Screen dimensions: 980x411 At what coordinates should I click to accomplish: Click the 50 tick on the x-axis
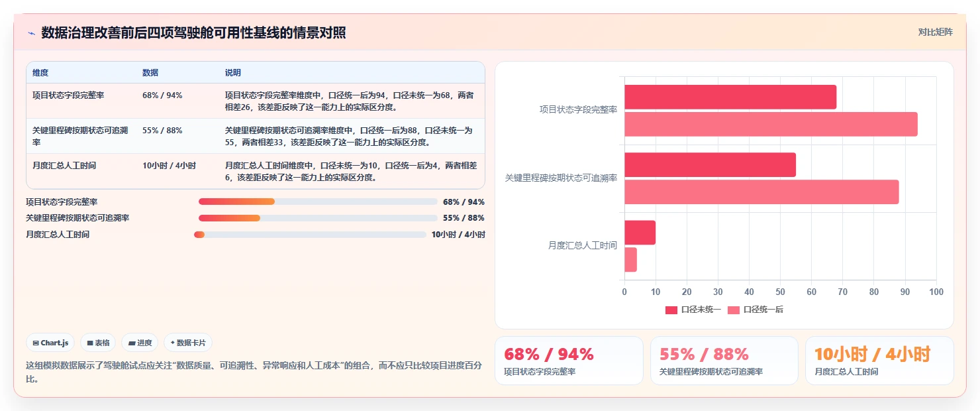780,292
